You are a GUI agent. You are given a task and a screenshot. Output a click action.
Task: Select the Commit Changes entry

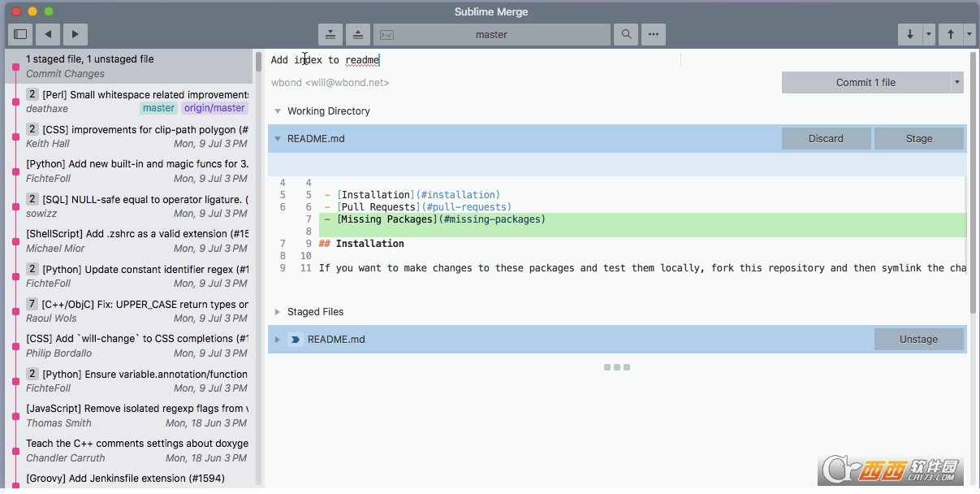tap(130, 66)
